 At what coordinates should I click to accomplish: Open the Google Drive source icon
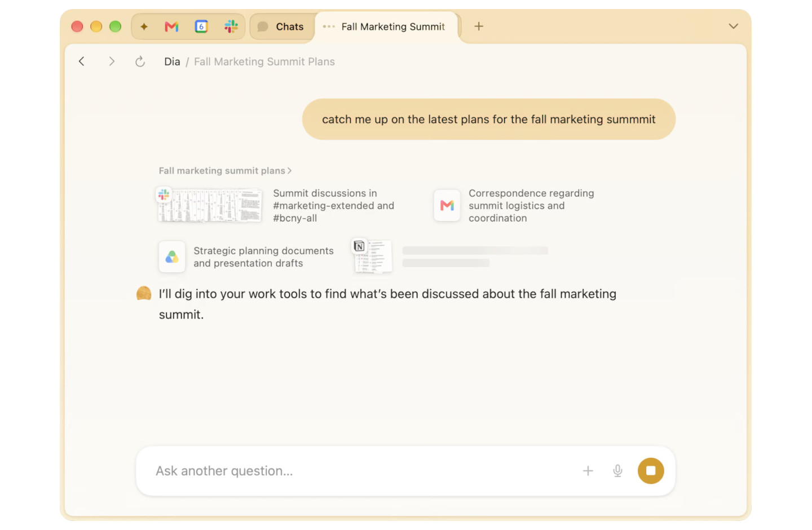172,257
